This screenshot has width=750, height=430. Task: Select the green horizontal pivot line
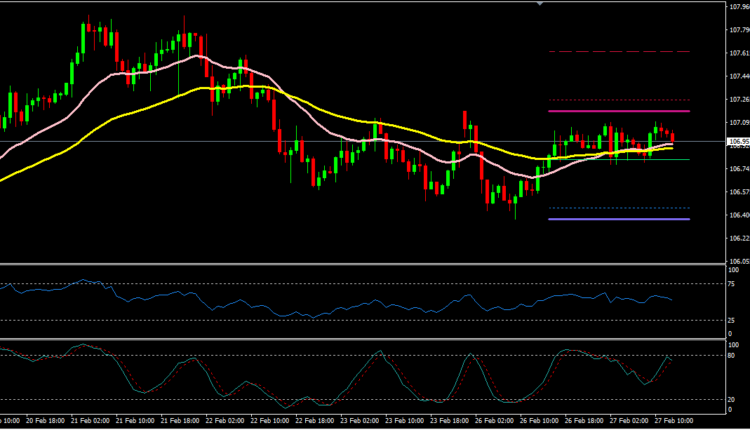tap(620, 159)
